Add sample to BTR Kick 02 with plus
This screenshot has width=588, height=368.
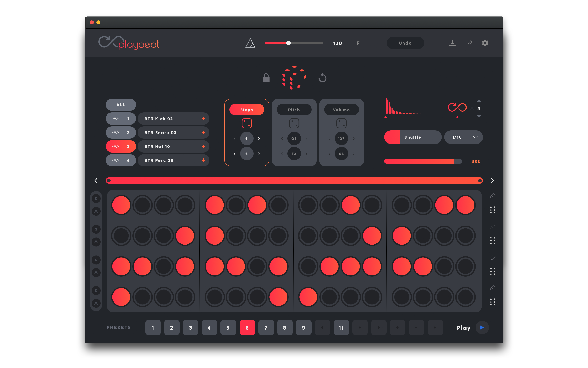coord(203,119)
